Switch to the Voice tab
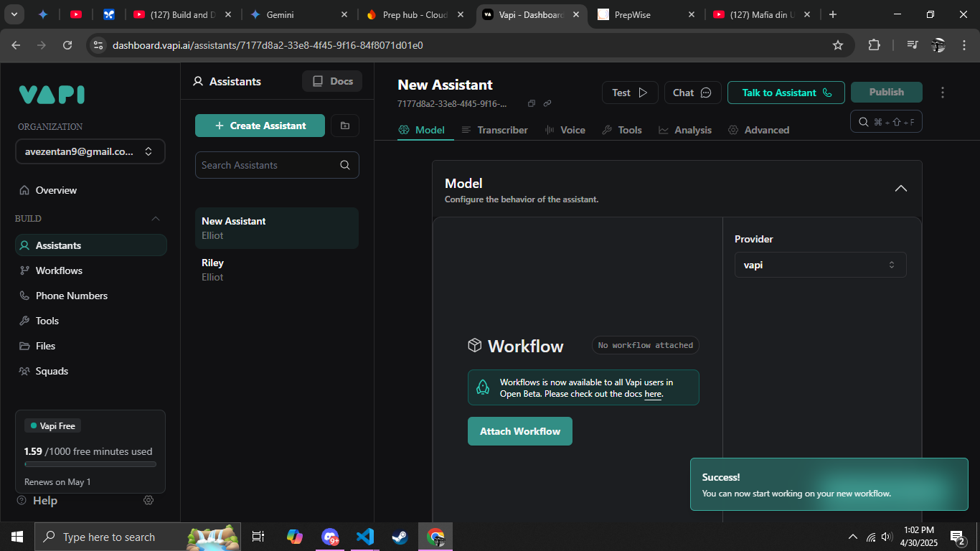 pos(565,130)
